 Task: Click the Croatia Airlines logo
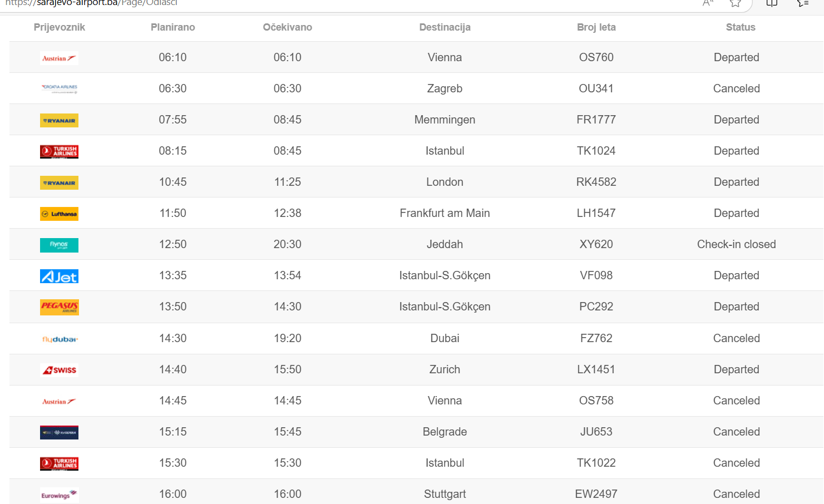59,89
